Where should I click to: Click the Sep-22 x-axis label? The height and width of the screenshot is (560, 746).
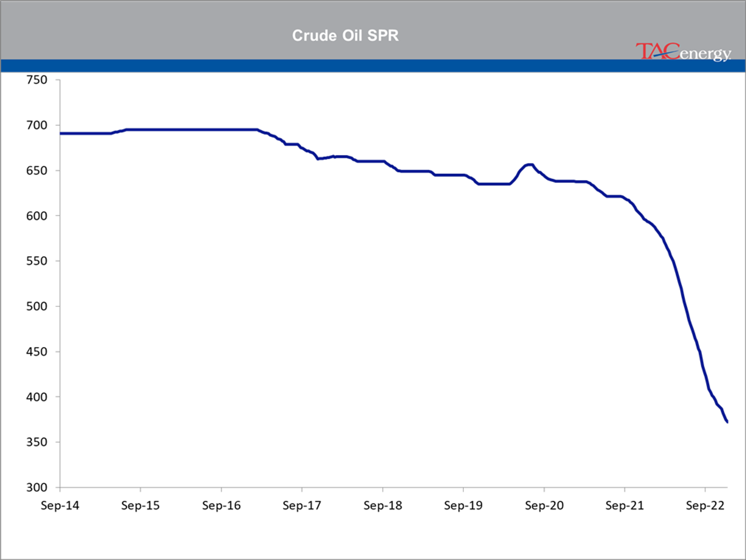click(x=705, y=506)
